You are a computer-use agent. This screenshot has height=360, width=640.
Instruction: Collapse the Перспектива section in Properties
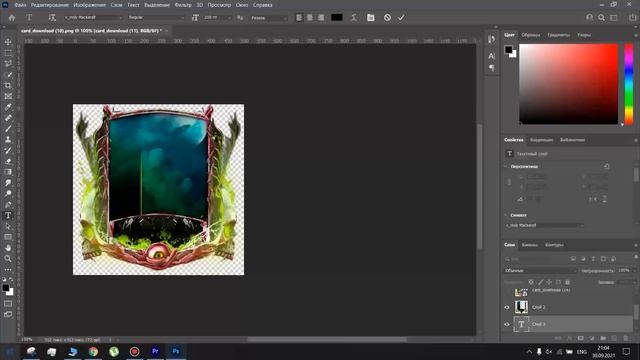click(x=506, y=167)
